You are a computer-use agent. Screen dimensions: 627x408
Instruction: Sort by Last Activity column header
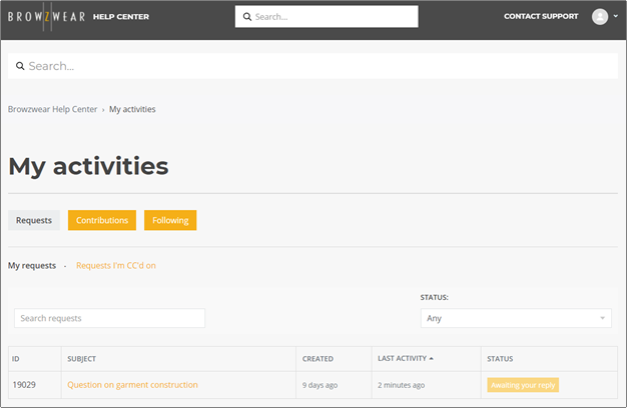[x=405, y=358]
